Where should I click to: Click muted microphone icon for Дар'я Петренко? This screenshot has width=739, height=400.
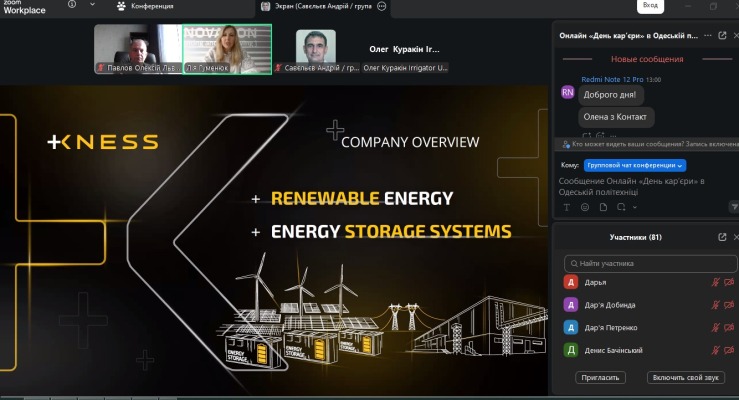coord(715,327)
